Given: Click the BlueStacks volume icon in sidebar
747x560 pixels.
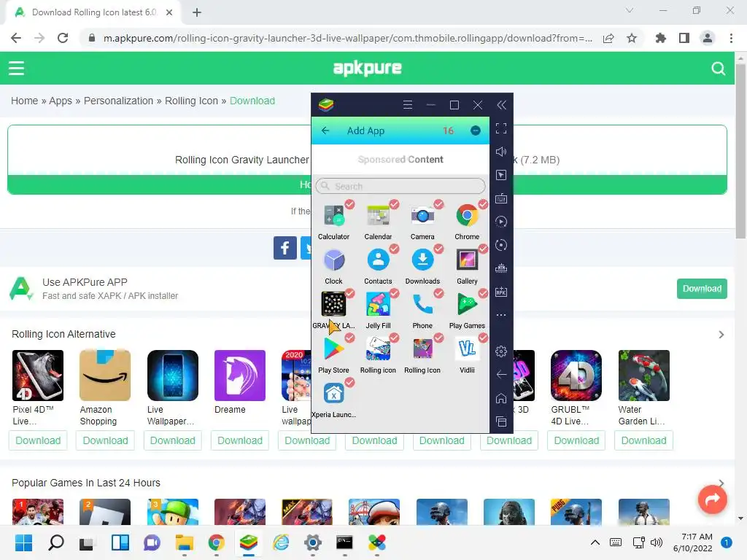Looking at the screenshot, I should click(x=501, y=152).
